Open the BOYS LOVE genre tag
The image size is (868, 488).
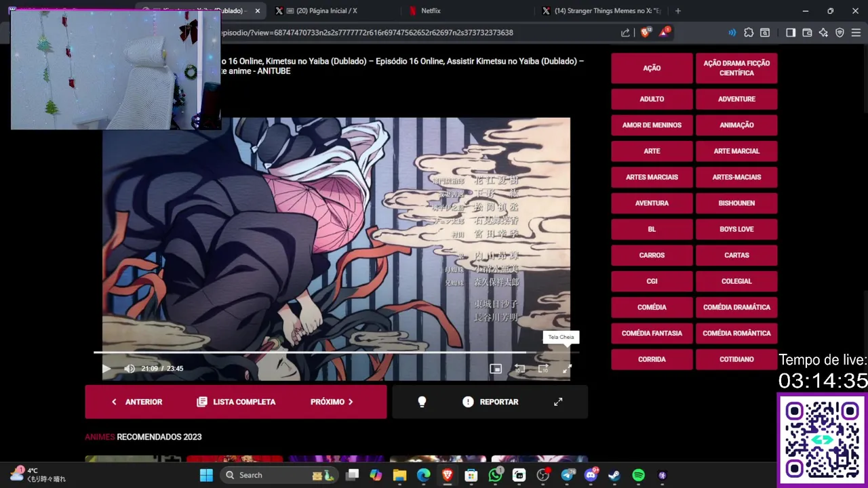(736, 230)
